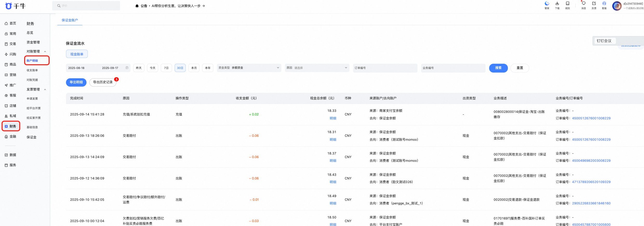Open the 客服 headset icon in the top bar
This screenshot has width=644, height=226.
(604, 3)
